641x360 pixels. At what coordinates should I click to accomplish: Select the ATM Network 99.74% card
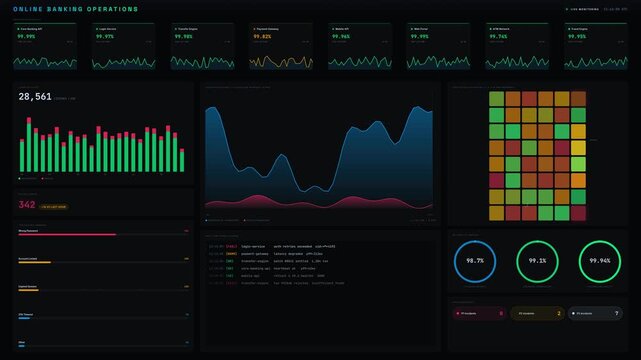pos(517,47)
